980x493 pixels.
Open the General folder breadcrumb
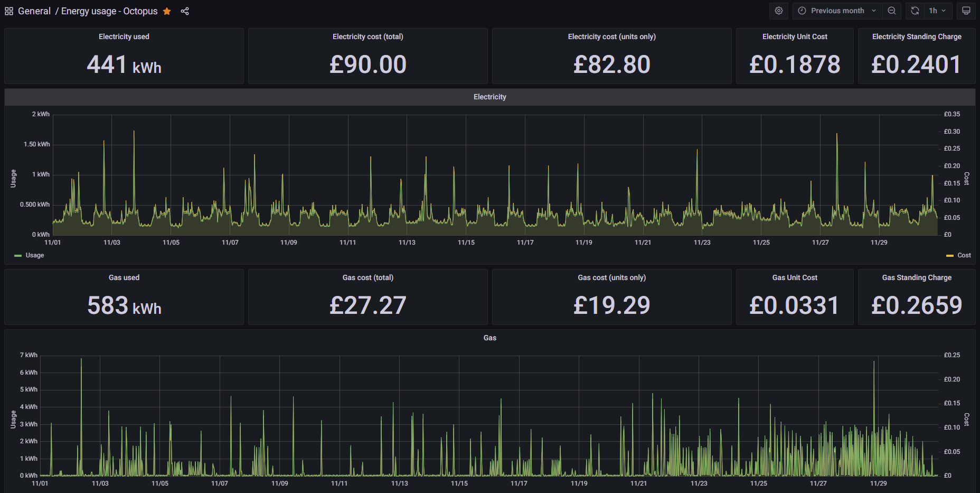click(34, 11)
